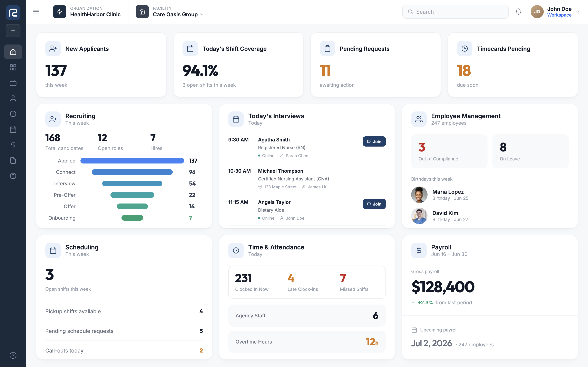Open the help circle icon below documents
Viewport: 588px width, 367px height.
[x=13, y=176]
